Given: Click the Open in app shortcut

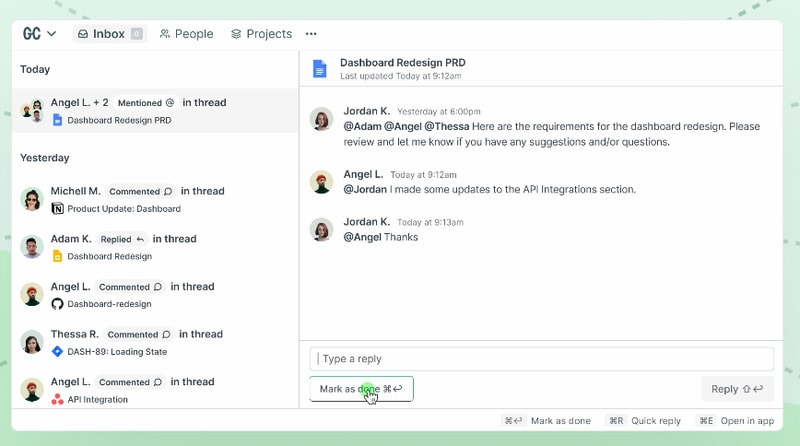Looking at the screenshot, I should pyautogui.click(x=736, y=421).
